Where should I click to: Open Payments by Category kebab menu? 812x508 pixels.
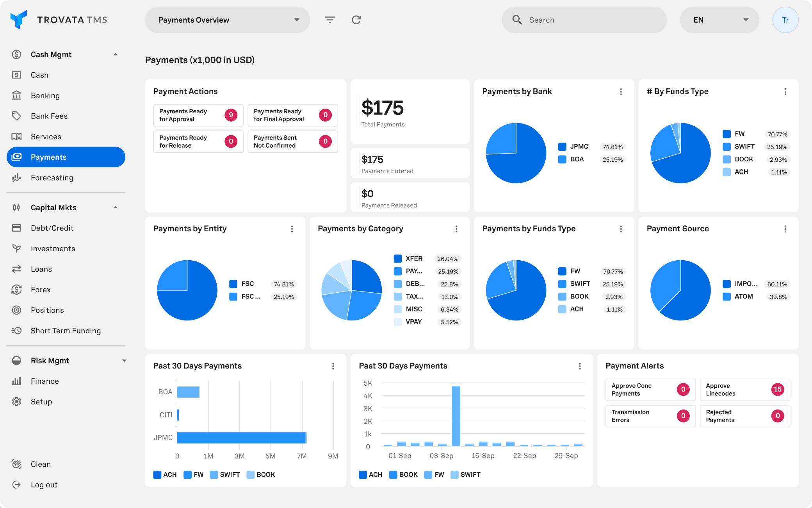tap(456, 229)
